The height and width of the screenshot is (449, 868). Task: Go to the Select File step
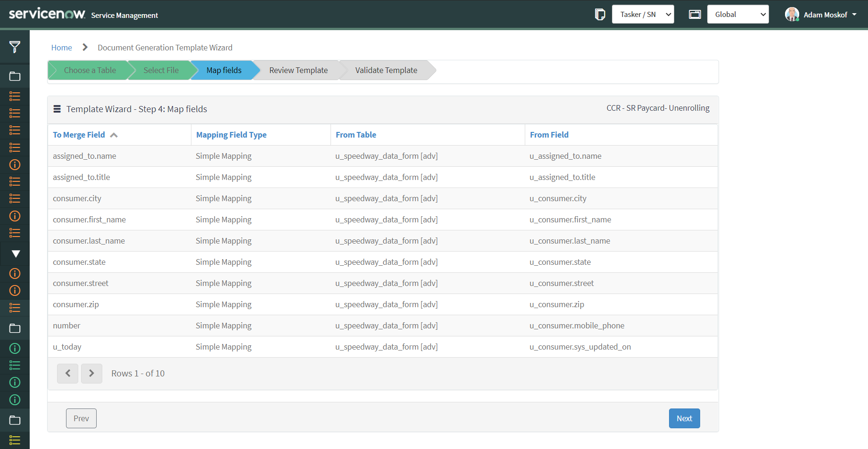[x=161, y=70]
